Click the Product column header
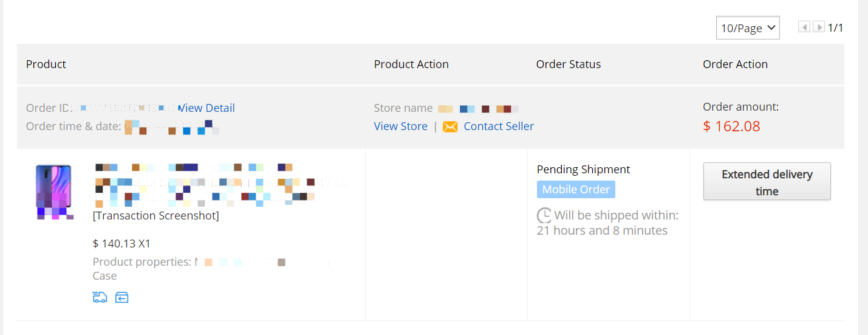Viewport: 868px width, 335px height. [46, 64]
